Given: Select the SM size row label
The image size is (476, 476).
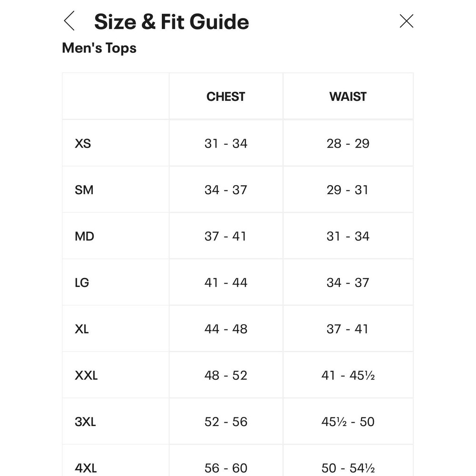Looking at the screenshot, I should (x=84, y=190).
